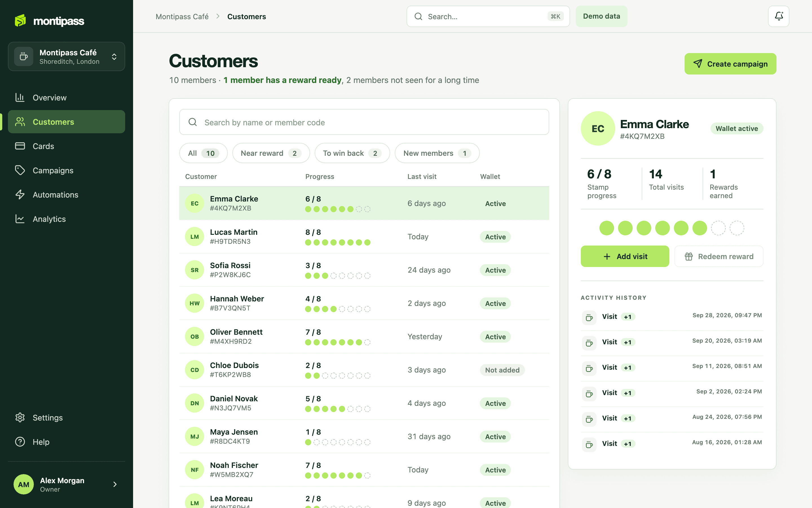Click the Automations lightning bolt icon
The width and height of the screenshot is (812, 508).
[20, 194]
